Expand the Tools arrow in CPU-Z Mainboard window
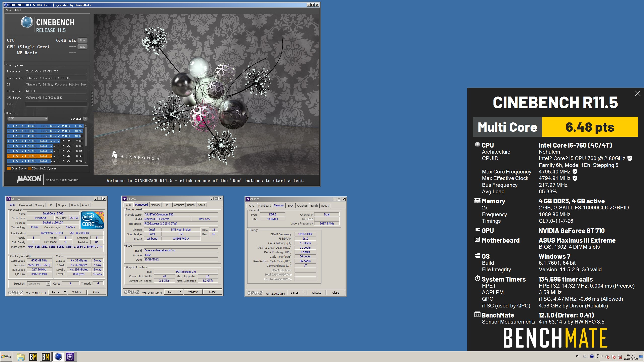Image resolution: width=644 pixels, height=362 pixels. point(181,292)
